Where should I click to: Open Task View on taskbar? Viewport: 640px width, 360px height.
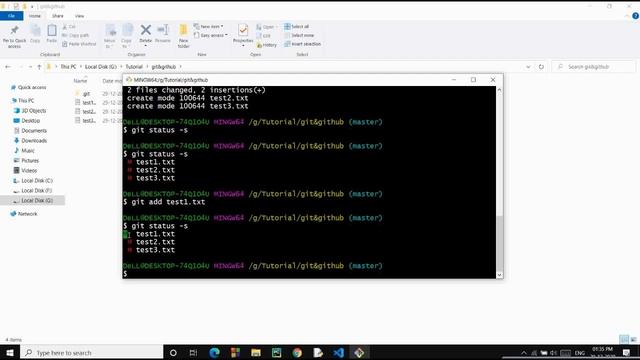coord(193,353)
